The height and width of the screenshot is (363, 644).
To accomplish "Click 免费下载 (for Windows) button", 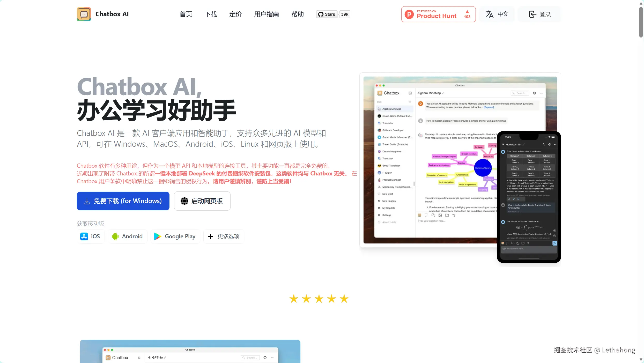I will [123, 201].
